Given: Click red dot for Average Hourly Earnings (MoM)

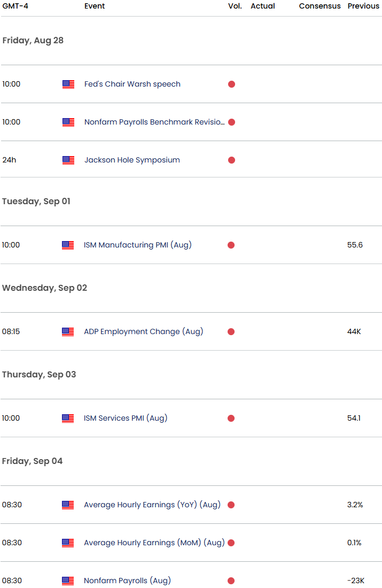Looking at the screenshot, I should [x=231, y=543].
